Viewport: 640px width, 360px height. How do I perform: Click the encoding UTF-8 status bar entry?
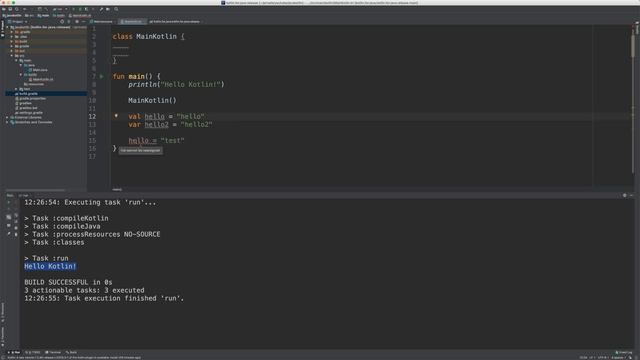(x=603, y=358)
